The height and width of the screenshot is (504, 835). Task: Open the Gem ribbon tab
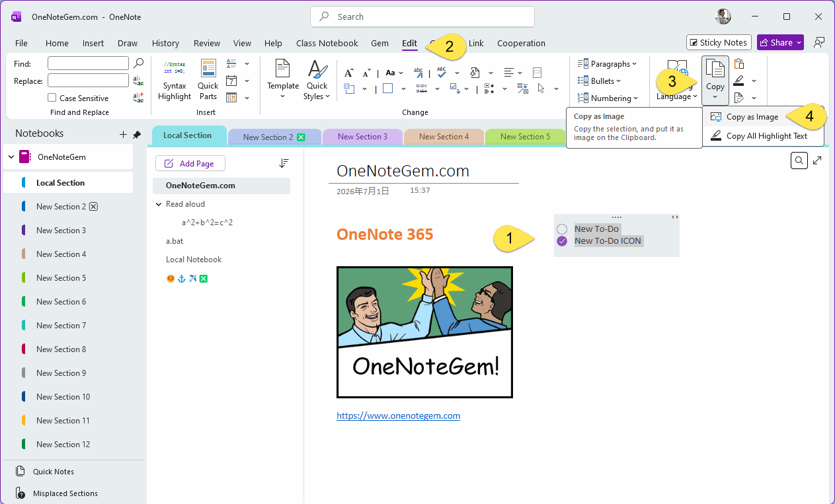(x=379, y=43)
